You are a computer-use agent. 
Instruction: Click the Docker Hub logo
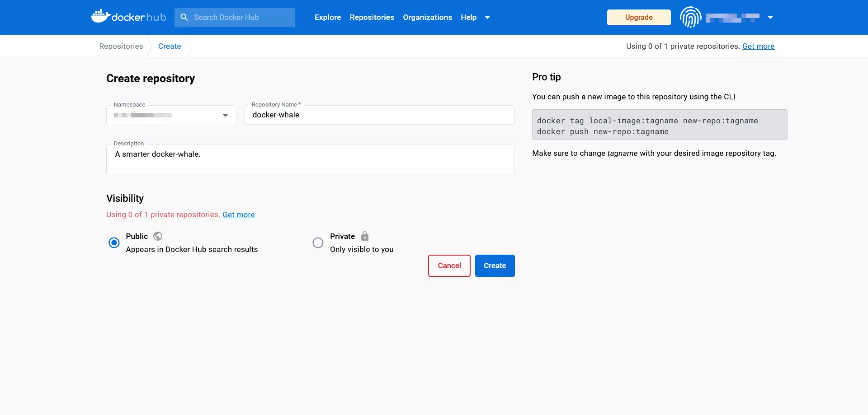click(128, 17)
